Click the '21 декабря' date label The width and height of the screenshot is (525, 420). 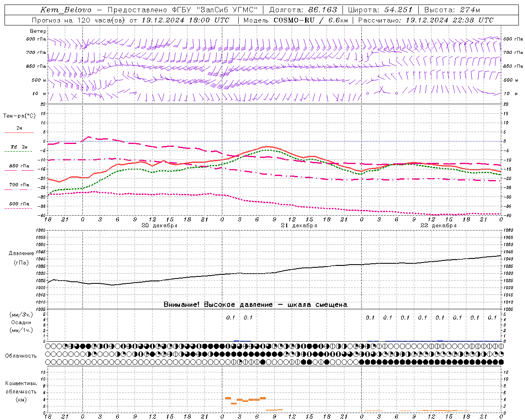click(x=299, y=226)
